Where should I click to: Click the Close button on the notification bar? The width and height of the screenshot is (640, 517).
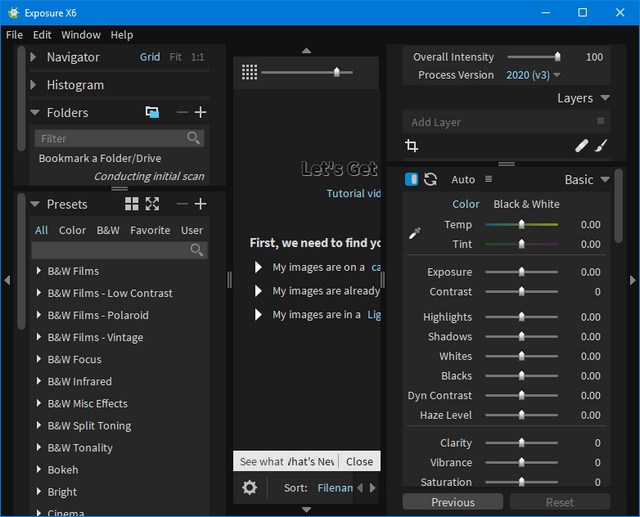click(359, 462)
